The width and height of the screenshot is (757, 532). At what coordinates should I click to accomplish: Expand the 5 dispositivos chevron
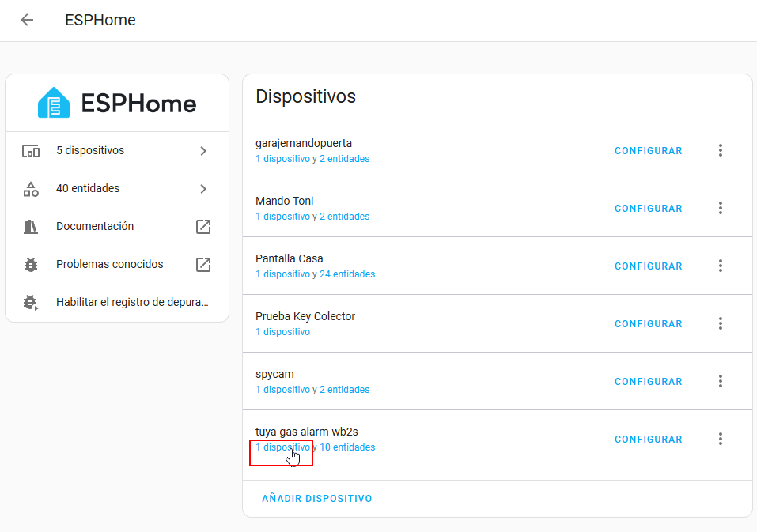coord(203,151)
